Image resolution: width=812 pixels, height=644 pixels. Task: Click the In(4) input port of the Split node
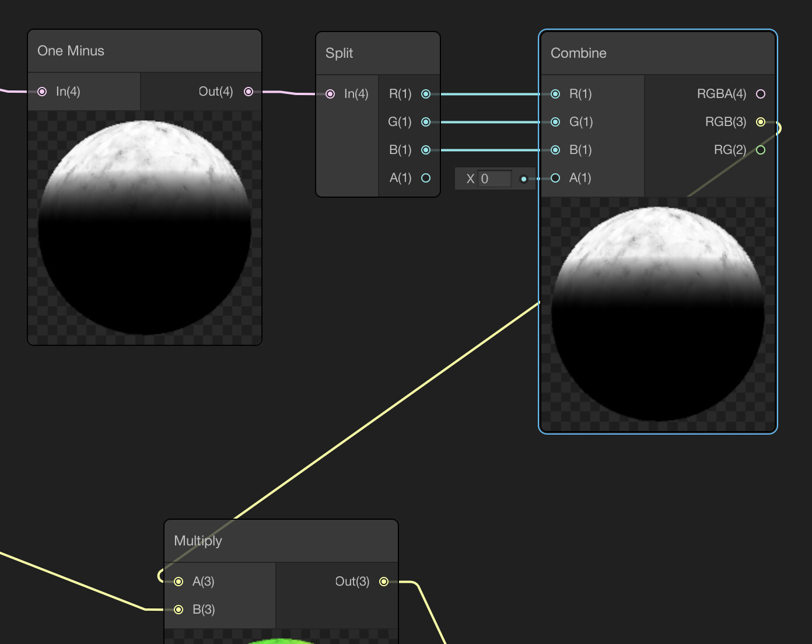coord(331,93)
